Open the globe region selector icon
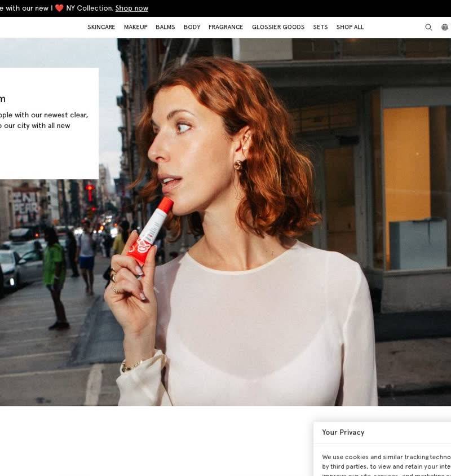The height and width of the screenshot is (476, 451). coord(445,27)
